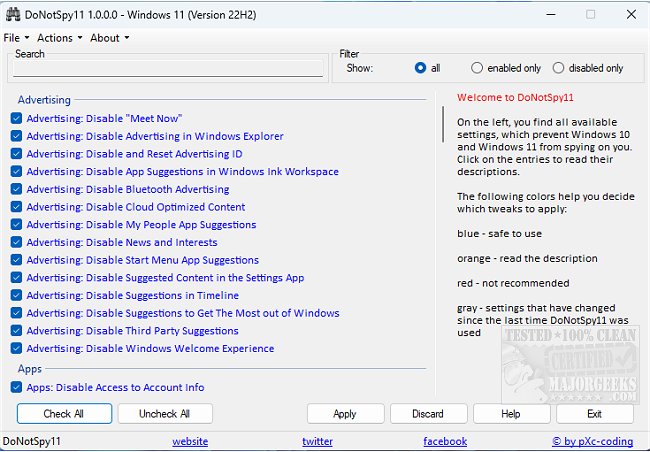This screenshot has width=650, height=452.
Task: Click the 'Apps' group header
Action: [x=29, y=369]
